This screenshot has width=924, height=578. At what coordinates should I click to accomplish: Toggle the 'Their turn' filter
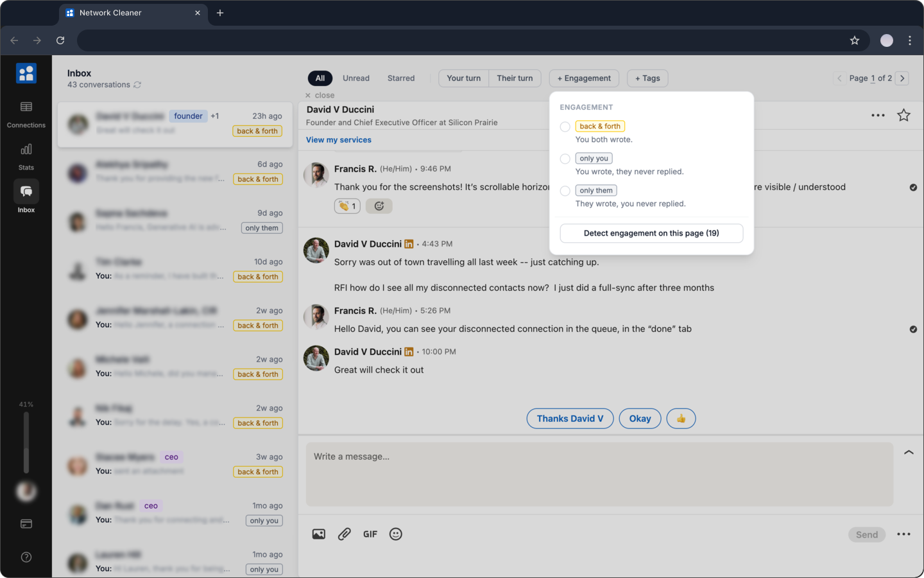point(515,78)
